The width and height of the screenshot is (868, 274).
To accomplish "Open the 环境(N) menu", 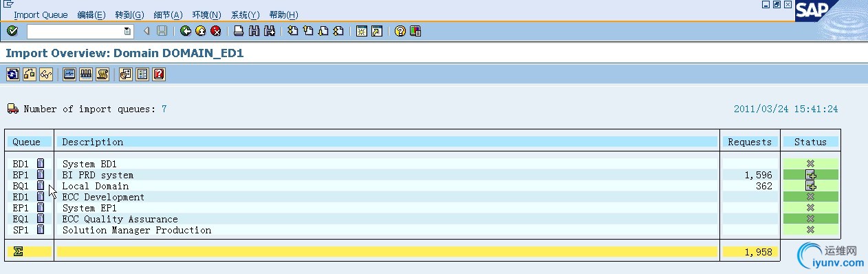I will pos(206,14).
